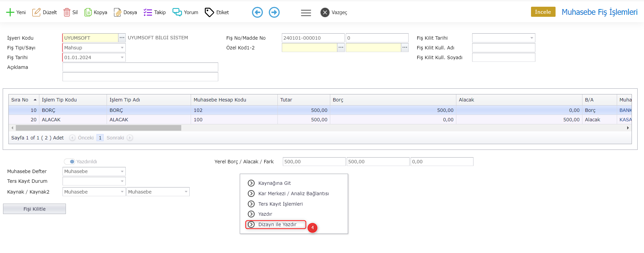644x253 pixels.
Task: Click the Fiş Kilit Kull. Adı field
Action: [503, 48]
